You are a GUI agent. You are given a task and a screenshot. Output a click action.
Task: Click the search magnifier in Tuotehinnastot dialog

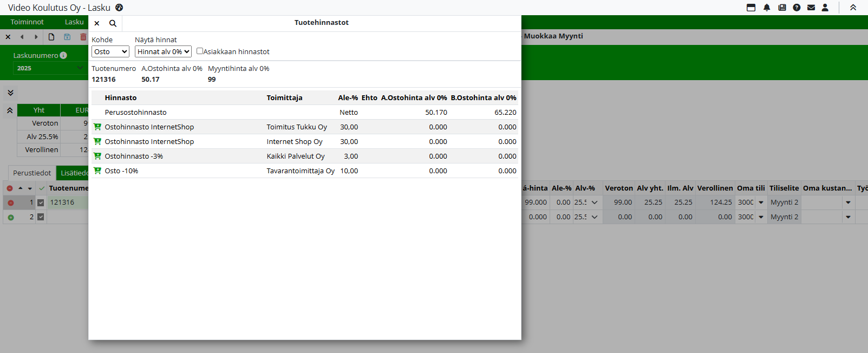pos(113,23)
